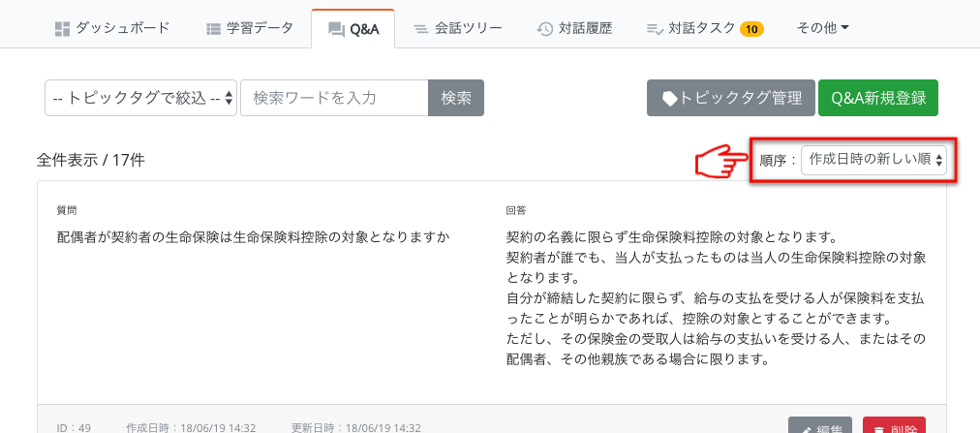
Task: Click the yellow 10 badge on 対話タスク
Action: pyautogui.click(x=751, y=29)
